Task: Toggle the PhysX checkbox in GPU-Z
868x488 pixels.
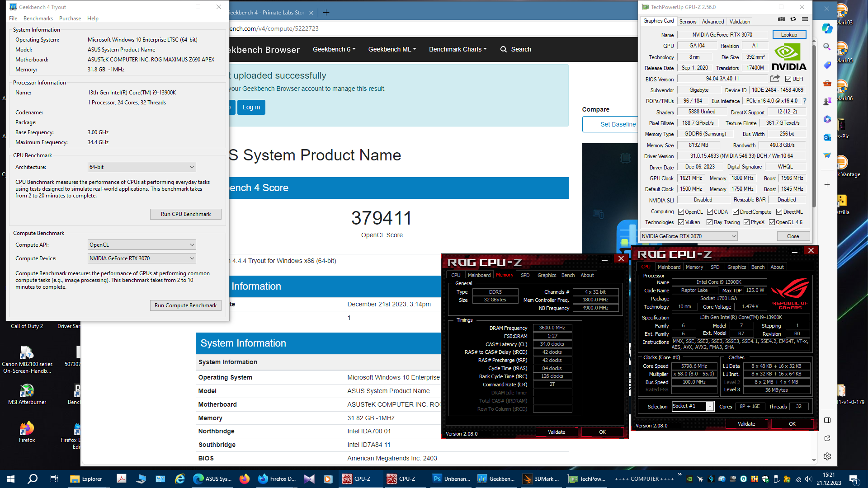Action: tap(746, 222)
